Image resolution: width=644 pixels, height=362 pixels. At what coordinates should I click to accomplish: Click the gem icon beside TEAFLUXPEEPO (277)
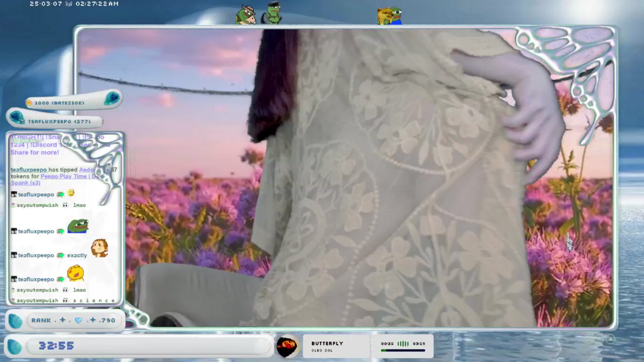17,118
